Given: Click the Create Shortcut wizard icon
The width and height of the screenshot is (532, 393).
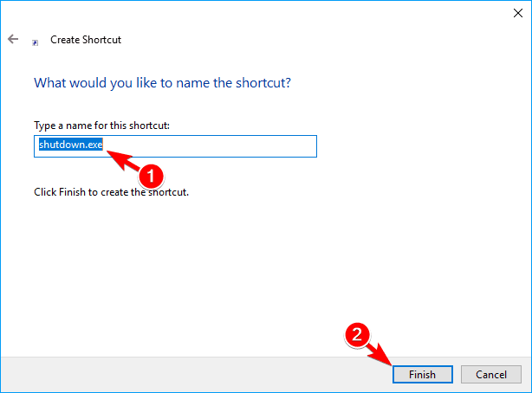Looking at the screenshot, I should point(35,42).
